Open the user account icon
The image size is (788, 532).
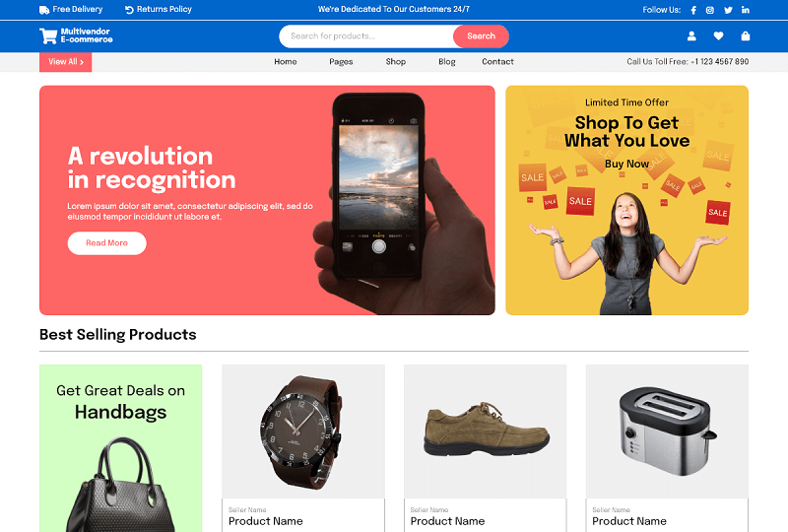click(x=691, y=36)
